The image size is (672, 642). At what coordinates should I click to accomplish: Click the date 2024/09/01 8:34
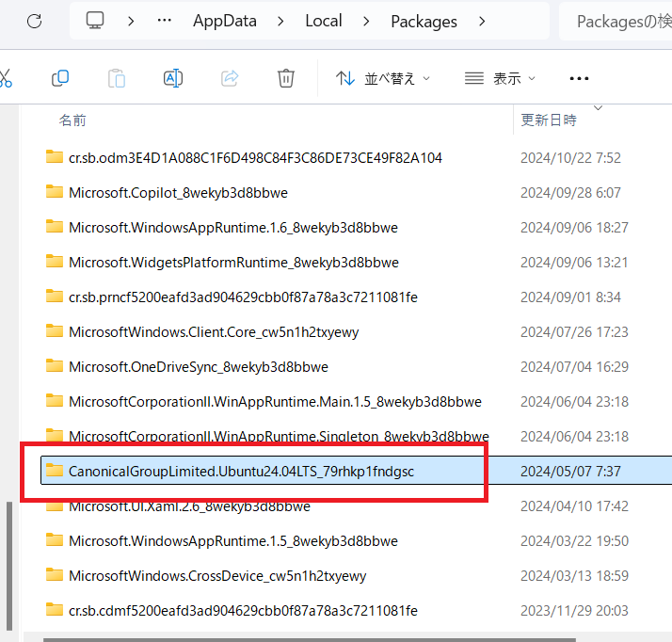coord(570,297)
